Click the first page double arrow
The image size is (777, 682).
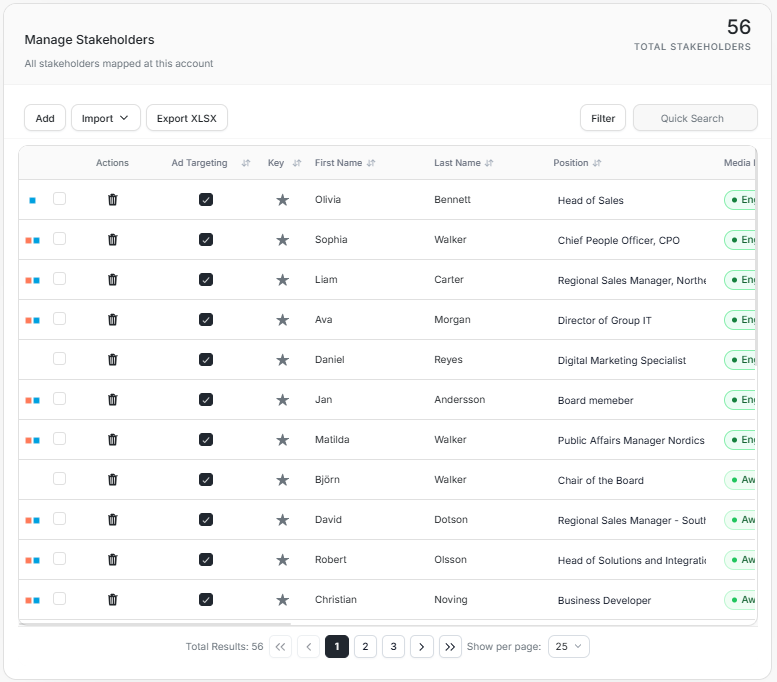click(x=280, y=647)
